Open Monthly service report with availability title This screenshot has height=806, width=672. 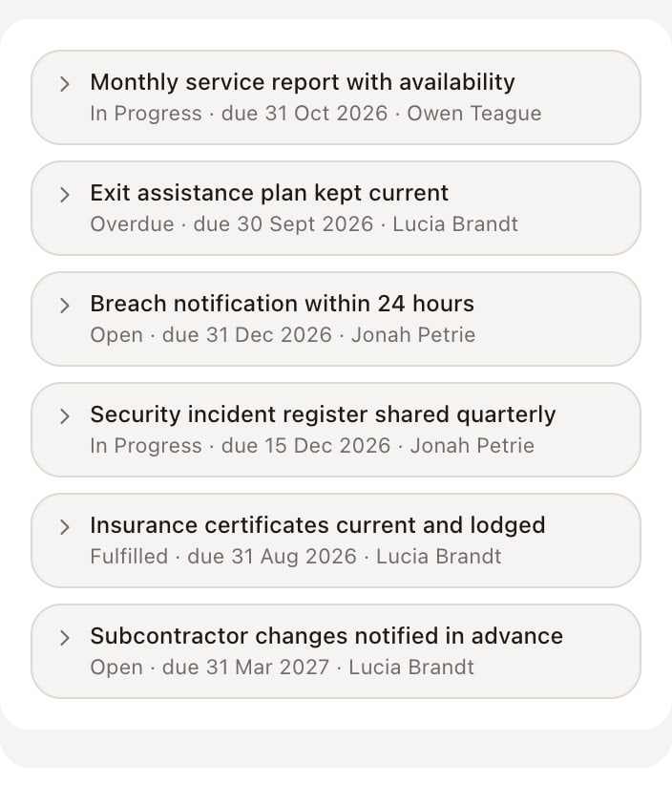click(x=303, y=82)
